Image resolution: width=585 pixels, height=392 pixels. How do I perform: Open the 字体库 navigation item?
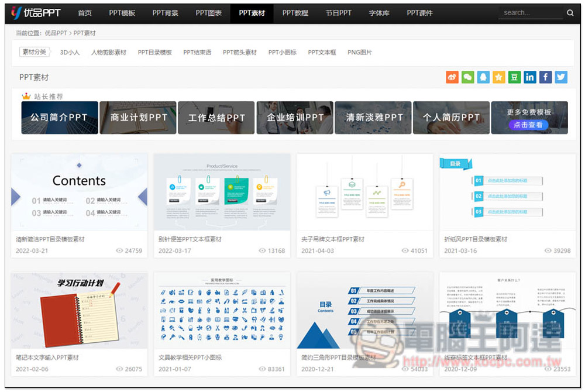379,13
